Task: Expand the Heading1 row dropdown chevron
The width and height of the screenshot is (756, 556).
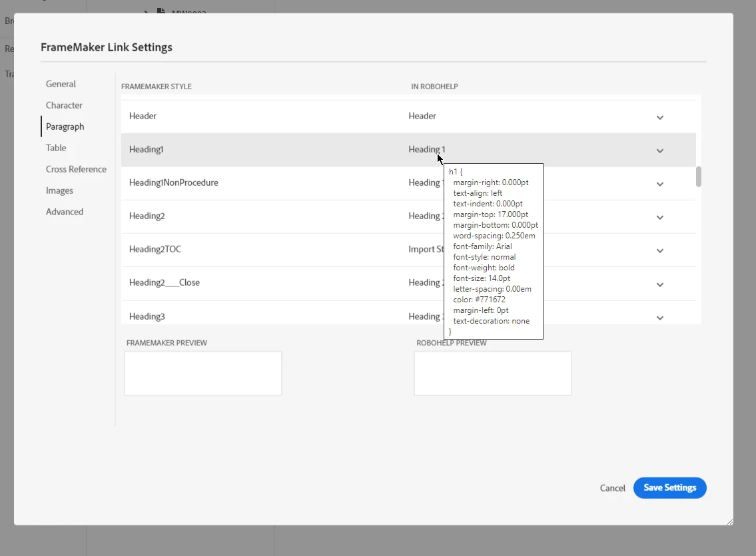Action: [660, 150]
